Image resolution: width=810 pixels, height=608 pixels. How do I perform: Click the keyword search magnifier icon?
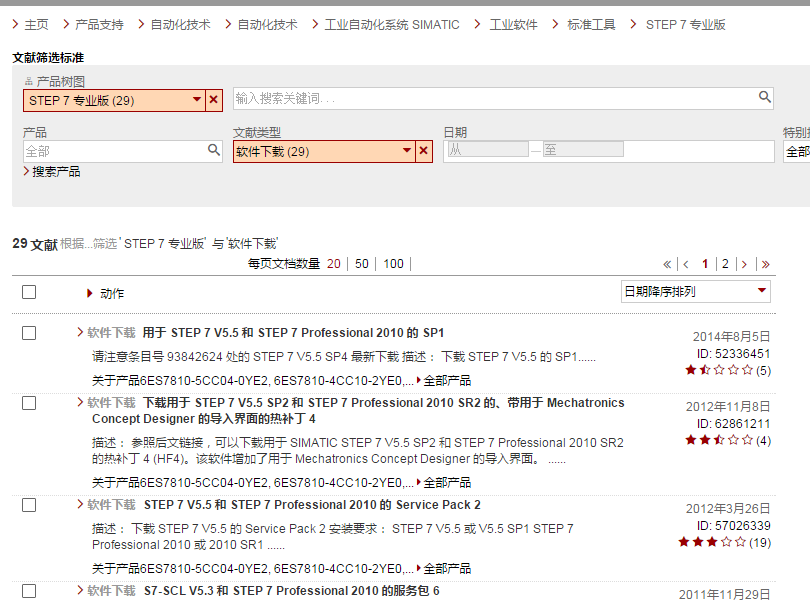pos(765,97)
